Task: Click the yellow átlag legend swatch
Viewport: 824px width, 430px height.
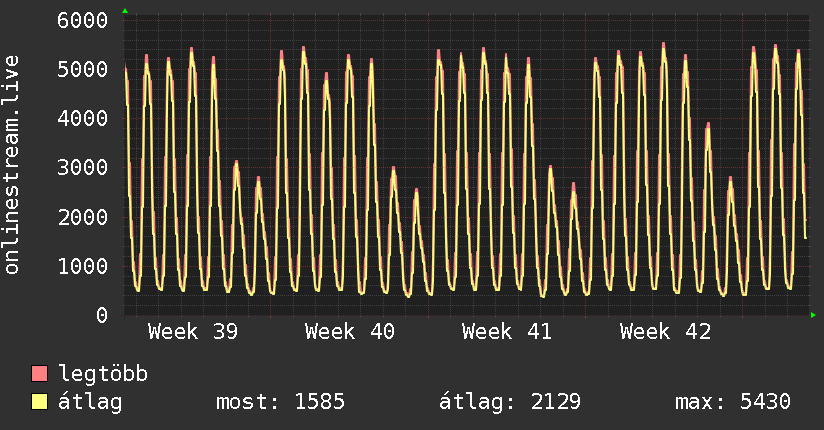Action: [x=39, y=402]
